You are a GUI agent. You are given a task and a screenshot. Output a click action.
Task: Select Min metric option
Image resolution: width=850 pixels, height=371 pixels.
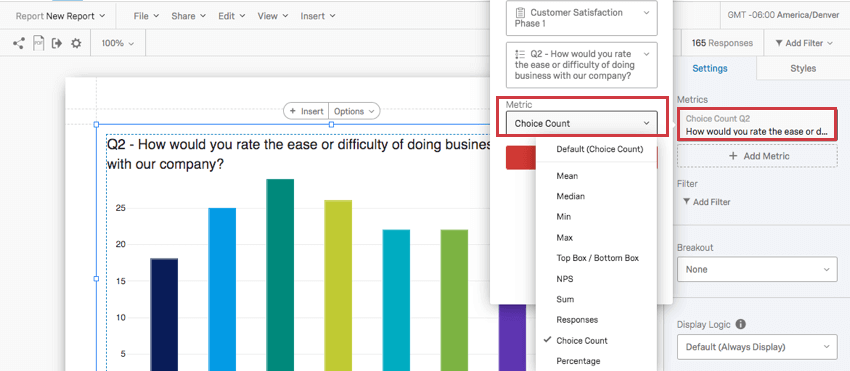(563, 217)
